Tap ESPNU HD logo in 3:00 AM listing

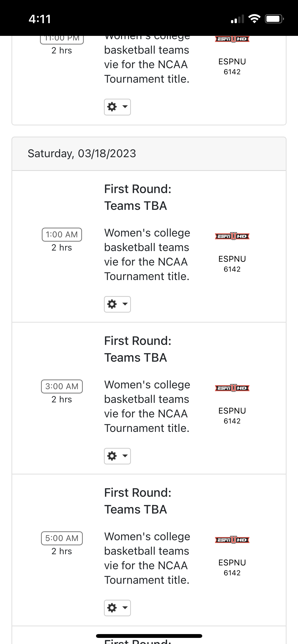(232, 388)
